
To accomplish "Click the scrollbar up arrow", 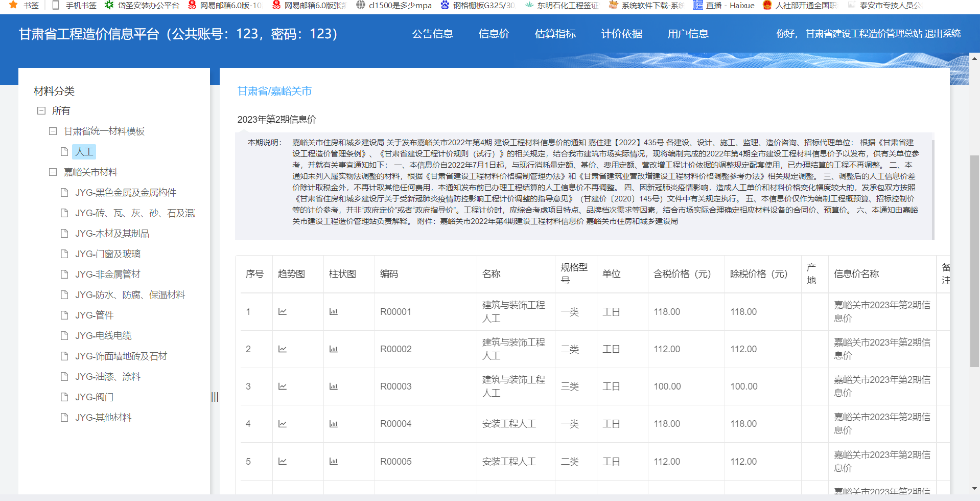I will pyautogui.click(x=975, y=58).
